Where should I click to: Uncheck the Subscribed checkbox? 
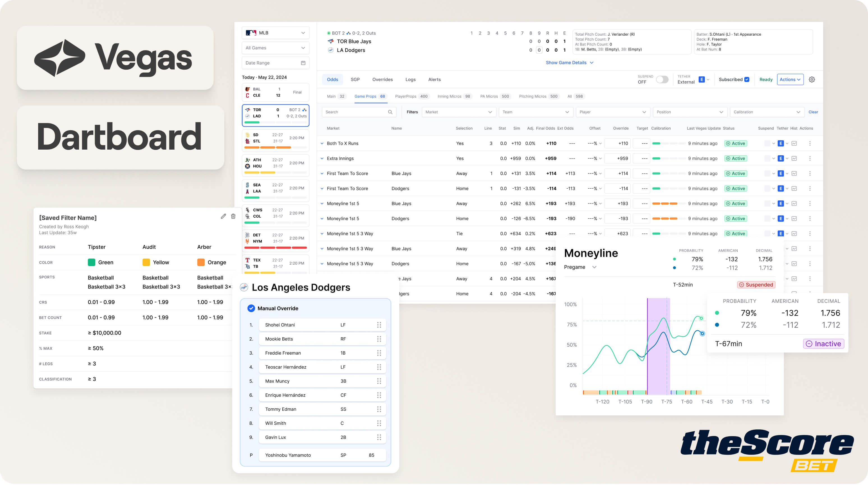pos(747,80)
